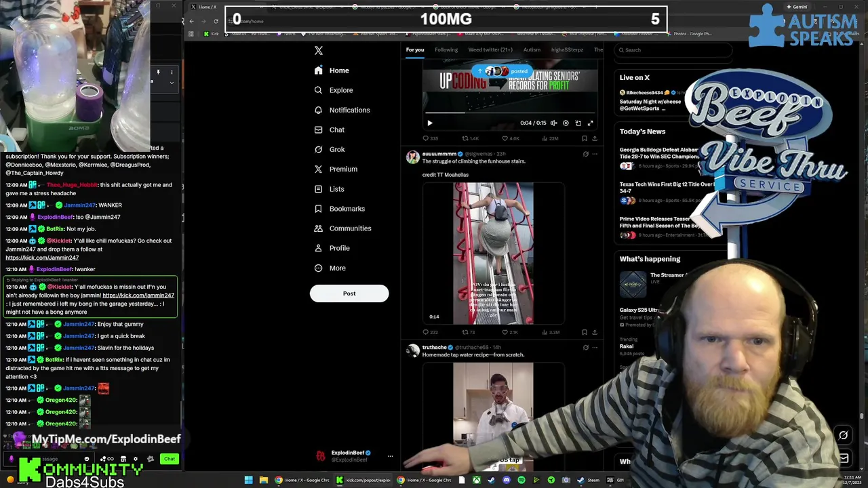The image size is (868, 488).
Task: Like the funhouse post with 2.1K likes
Action: coord(510,332)
